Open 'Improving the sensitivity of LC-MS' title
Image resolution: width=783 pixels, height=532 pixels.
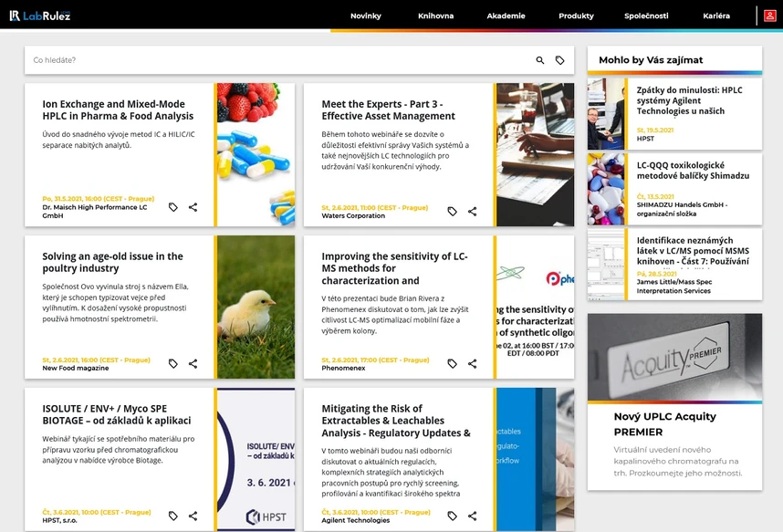[394, 268]
